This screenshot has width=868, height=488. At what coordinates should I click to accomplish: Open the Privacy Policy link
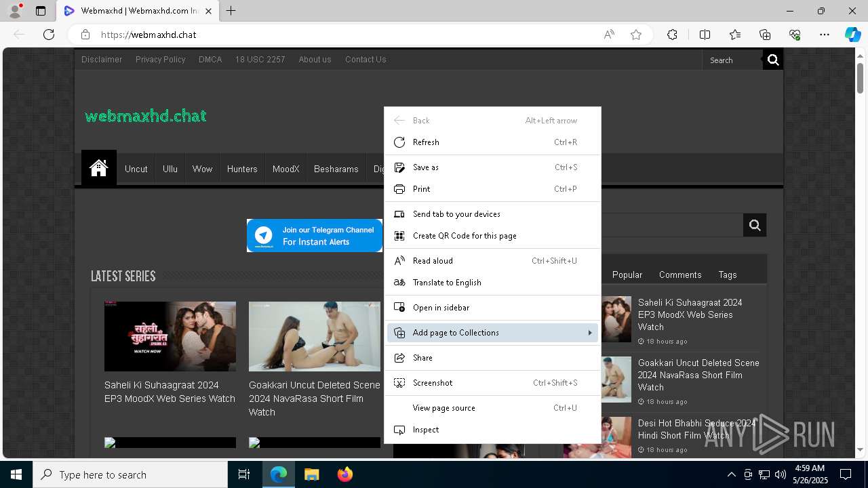pos(160,60)
